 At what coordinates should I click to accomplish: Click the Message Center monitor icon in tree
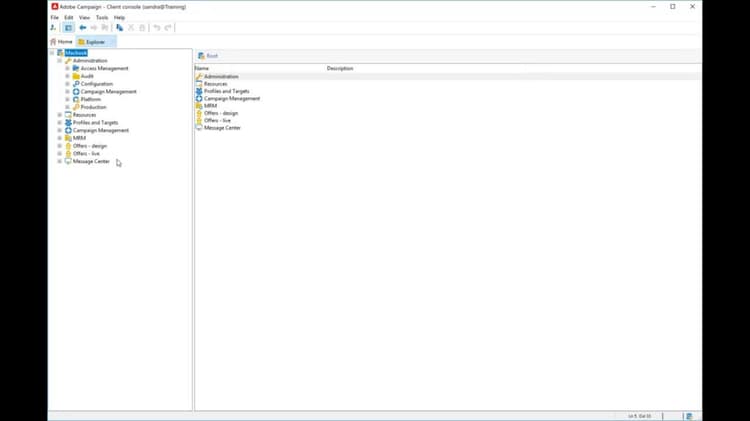pyautogui.click(x=68, y=161)
